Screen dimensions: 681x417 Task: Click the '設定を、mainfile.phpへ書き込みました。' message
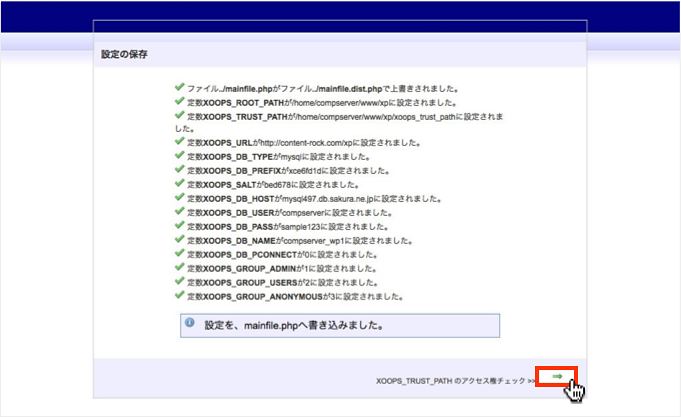click(x=294, y=325)
